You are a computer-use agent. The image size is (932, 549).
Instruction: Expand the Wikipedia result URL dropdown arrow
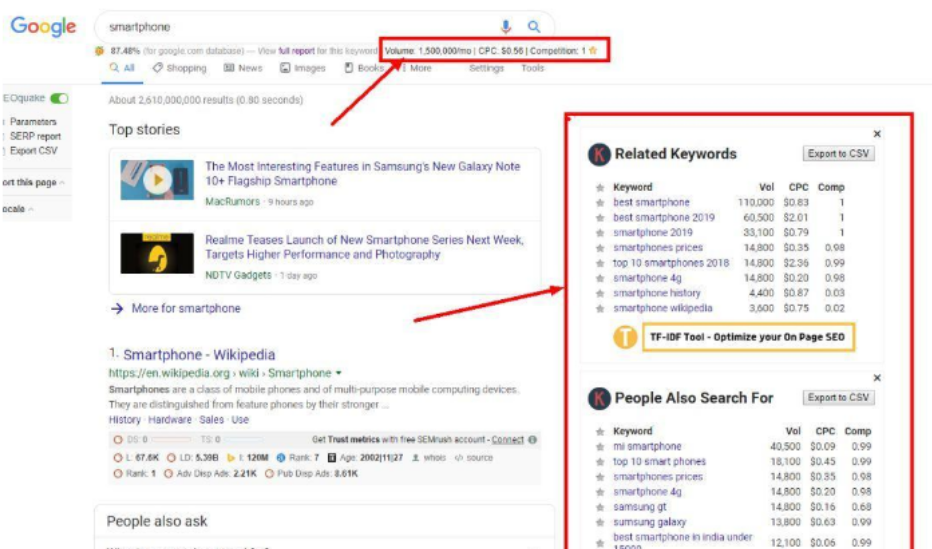pos(338,373)
